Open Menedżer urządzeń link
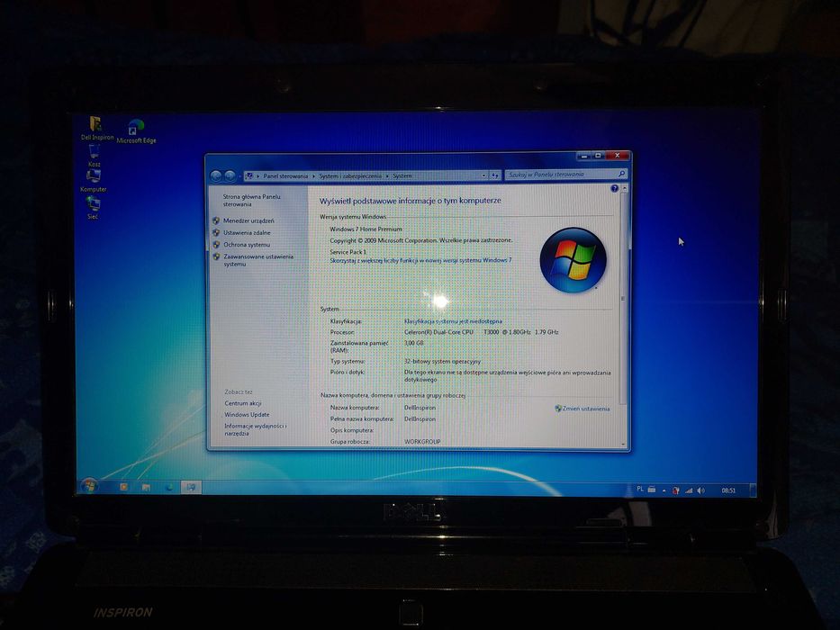This screenshot has height=630, width=840. coord(248,220)
